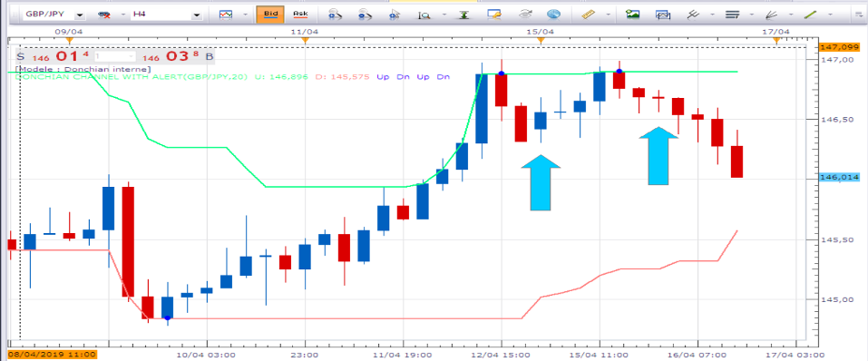Expand the green line tool dropdown arrow
The image size is (868, 361).
coord(830,15)
